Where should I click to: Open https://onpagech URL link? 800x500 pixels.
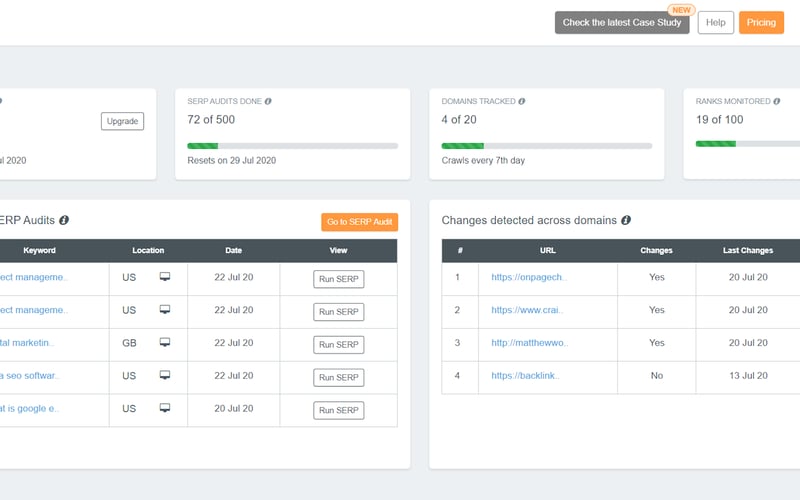529,277
